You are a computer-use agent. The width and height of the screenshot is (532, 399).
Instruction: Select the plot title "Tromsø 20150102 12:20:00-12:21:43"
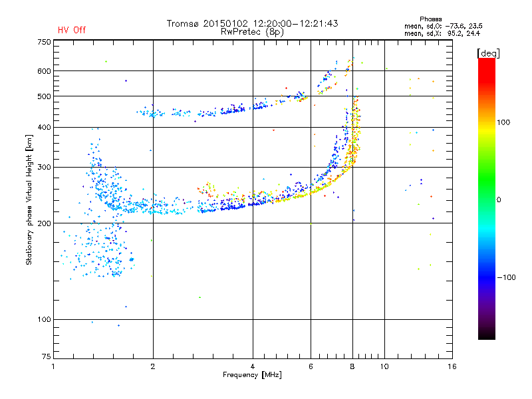point(252,23)
